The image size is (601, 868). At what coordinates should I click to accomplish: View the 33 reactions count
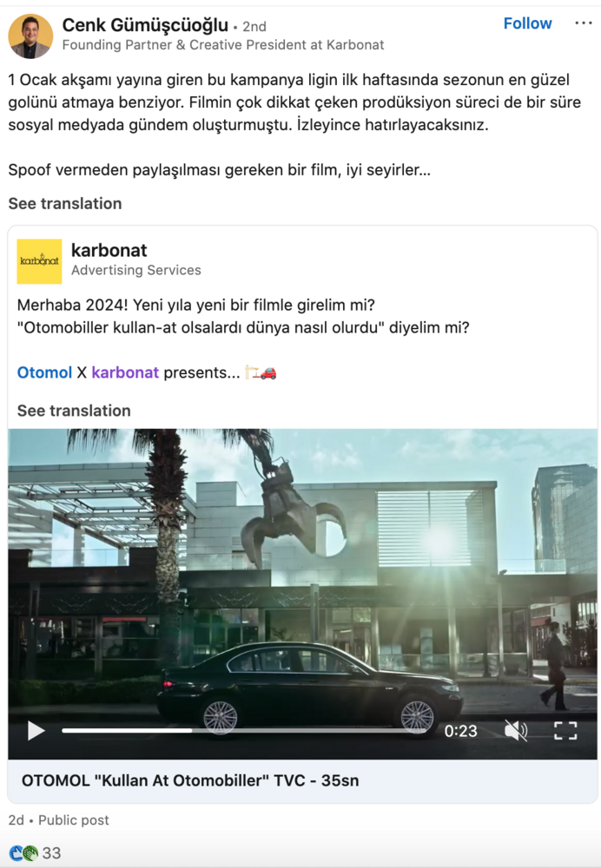coord(51,852)
